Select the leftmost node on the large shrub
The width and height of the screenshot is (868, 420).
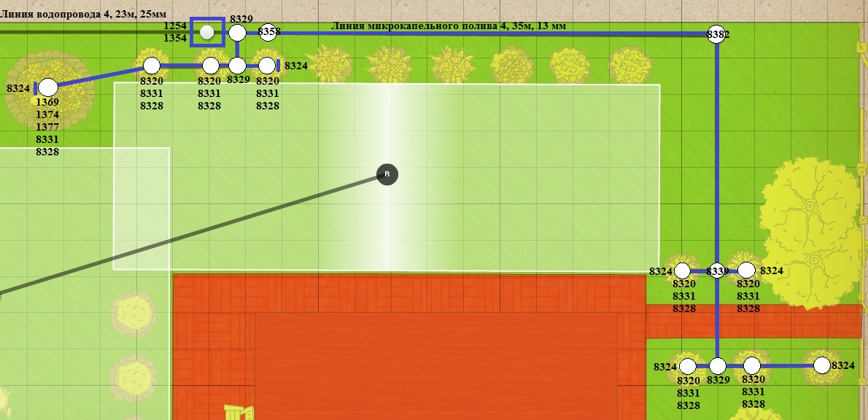47,87
